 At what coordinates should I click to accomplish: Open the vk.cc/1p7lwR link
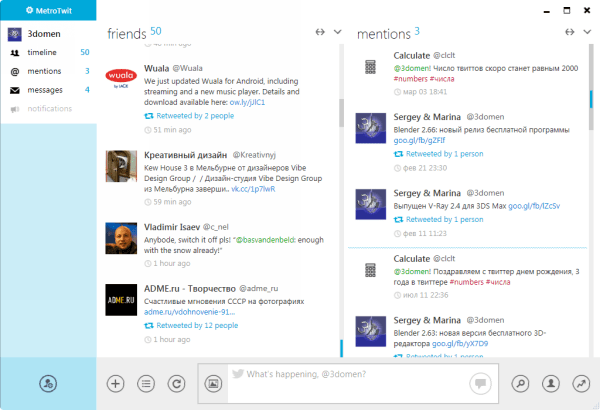point(253,189)
